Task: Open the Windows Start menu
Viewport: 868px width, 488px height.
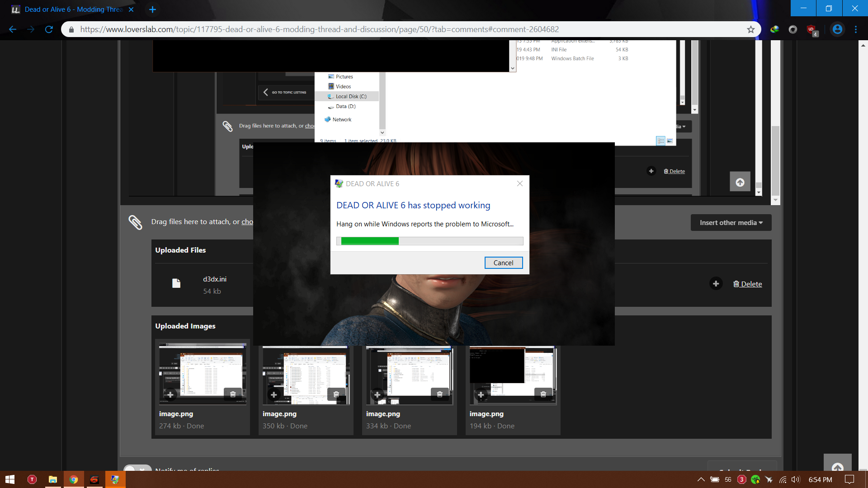Action: coord(10,479)
